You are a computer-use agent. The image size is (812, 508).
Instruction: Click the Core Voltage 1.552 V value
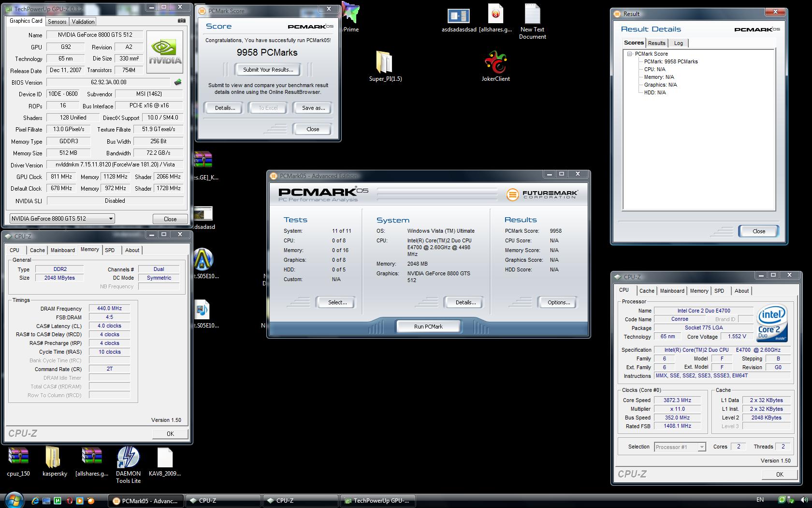click(737, 336)
